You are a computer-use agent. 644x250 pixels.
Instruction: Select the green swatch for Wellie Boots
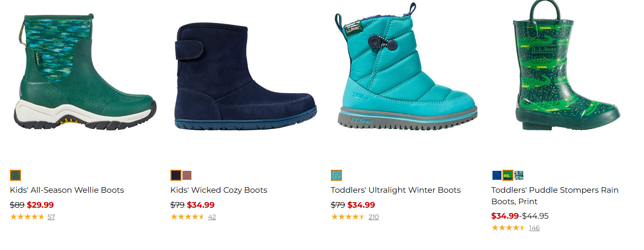point(15,175)
